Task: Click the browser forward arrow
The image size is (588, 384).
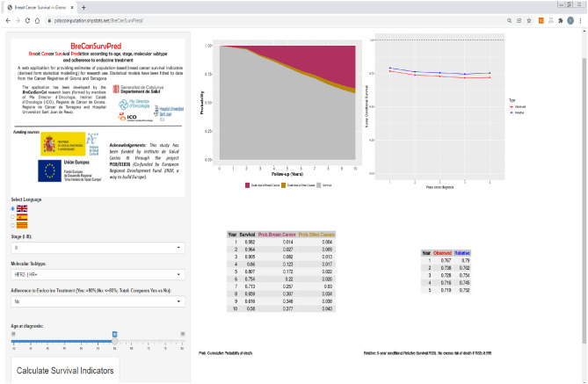Action: click(x=18, y=20)
